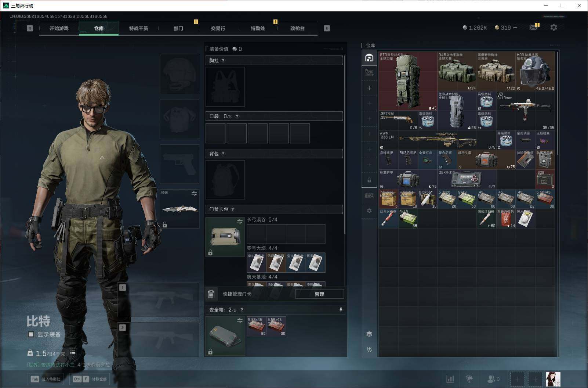
Task: Open the settings gear icon
Action: (x=553, y=27)
